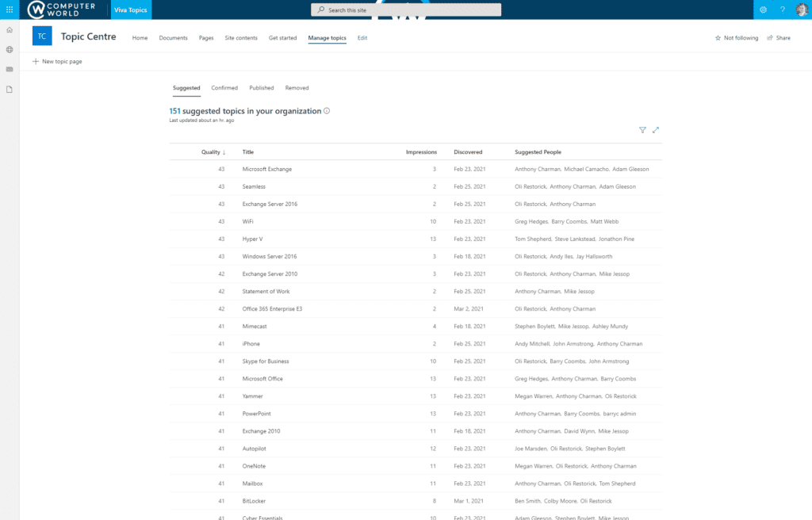Open the Microsoft Exchange topic
Image resolution: width=812 pixels, height=520 pixels.
pos(266,170)
